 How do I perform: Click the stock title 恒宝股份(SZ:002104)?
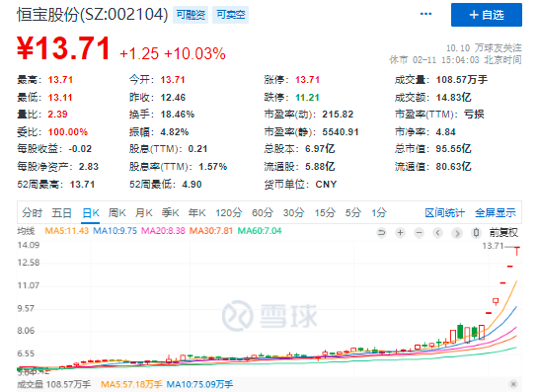click(x=93, y=15)
